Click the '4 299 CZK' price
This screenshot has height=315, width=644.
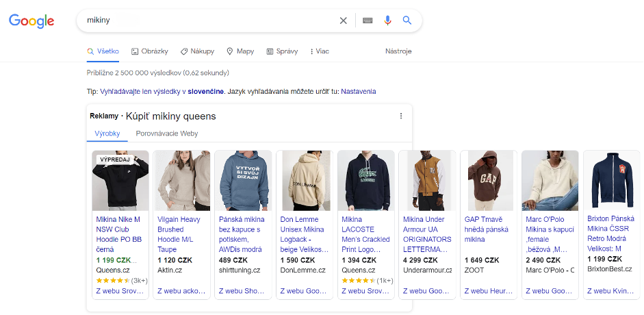pyautogui.click(x=420, y=260)
